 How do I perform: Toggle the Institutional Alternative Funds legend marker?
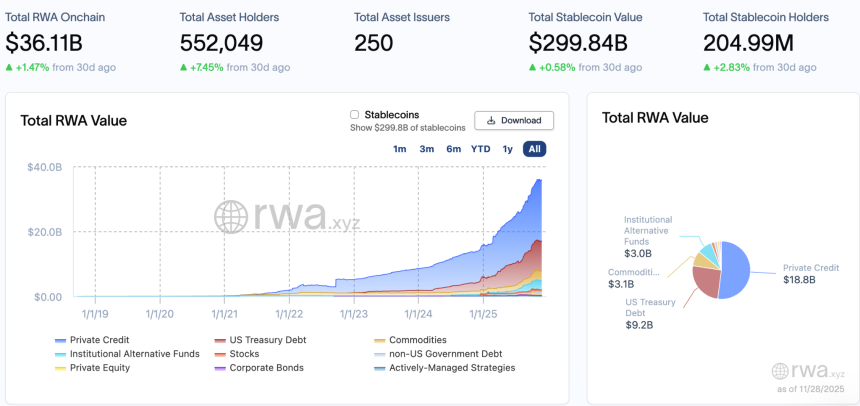(x=61, y=355)
